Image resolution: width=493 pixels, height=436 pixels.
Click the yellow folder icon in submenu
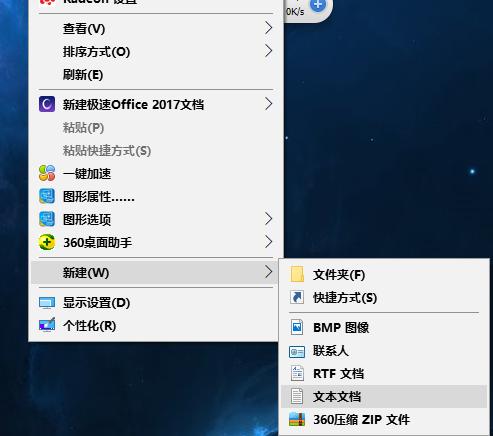(297, 274)
